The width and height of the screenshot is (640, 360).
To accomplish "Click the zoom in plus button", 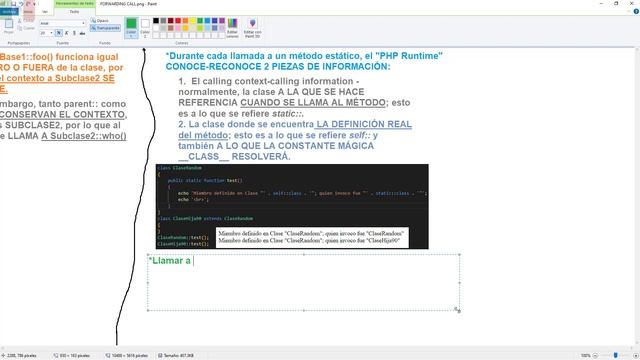I will click(x=635, y=356).
